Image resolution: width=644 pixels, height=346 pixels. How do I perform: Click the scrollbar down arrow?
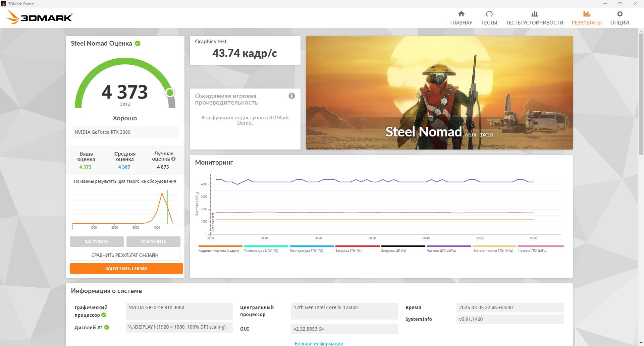coord(641,343)
